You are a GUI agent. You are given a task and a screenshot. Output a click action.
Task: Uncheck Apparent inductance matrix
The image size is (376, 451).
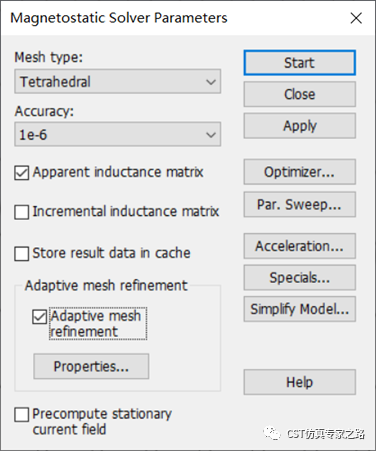coord(22,173)
